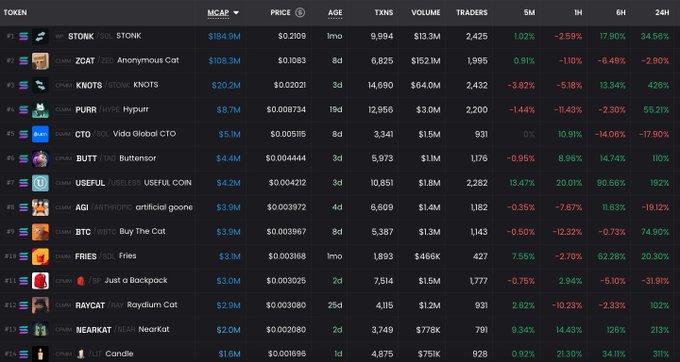Click the Solana chain icon in FRIES row
This screenshot has width=680, height=362.
pos(23,257)
